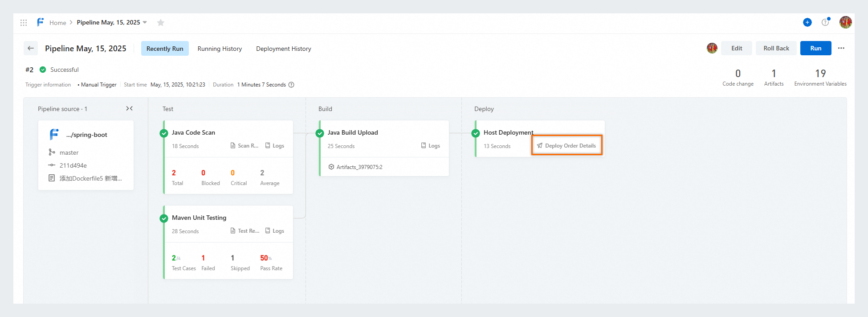The image size is (868, 317).
Task: Navigate to Home breadcrumb
Action: point(57,23)
